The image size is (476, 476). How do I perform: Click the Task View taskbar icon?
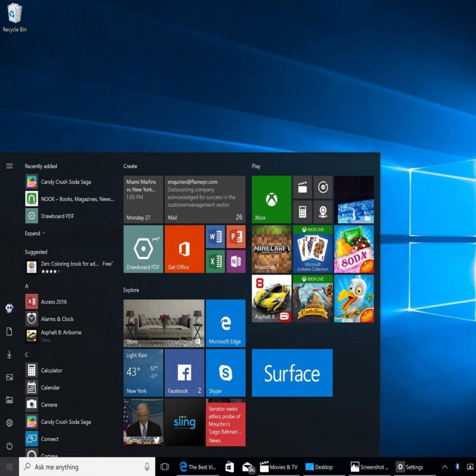tap(165, 466)
